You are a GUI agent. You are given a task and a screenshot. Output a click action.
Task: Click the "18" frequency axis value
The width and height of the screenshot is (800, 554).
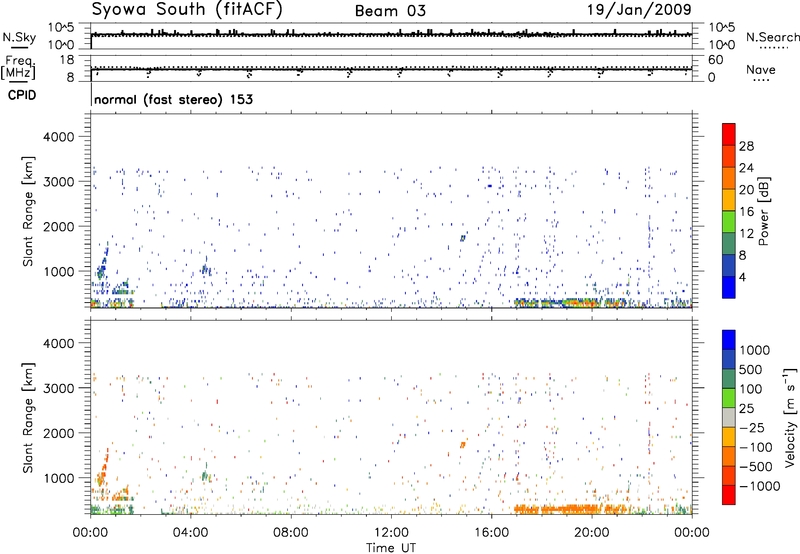point(67,60)
